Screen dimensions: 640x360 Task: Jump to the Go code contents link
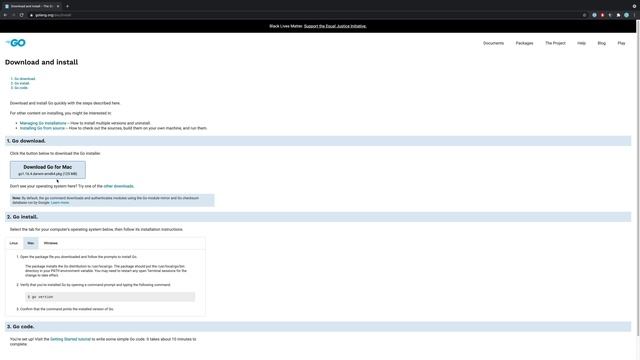click(21, 88)
